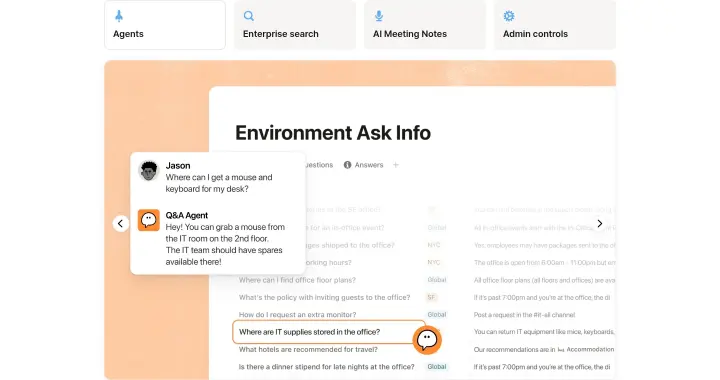Select 'What hotels are recommended for travel?'
720x380 pixels.
pyautogui.click(x=308, y=350)
